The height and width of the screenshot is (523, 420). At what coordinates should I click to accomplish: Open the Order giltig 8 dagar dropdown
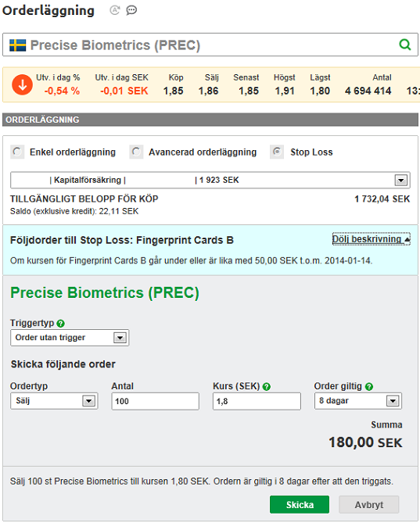358,401
